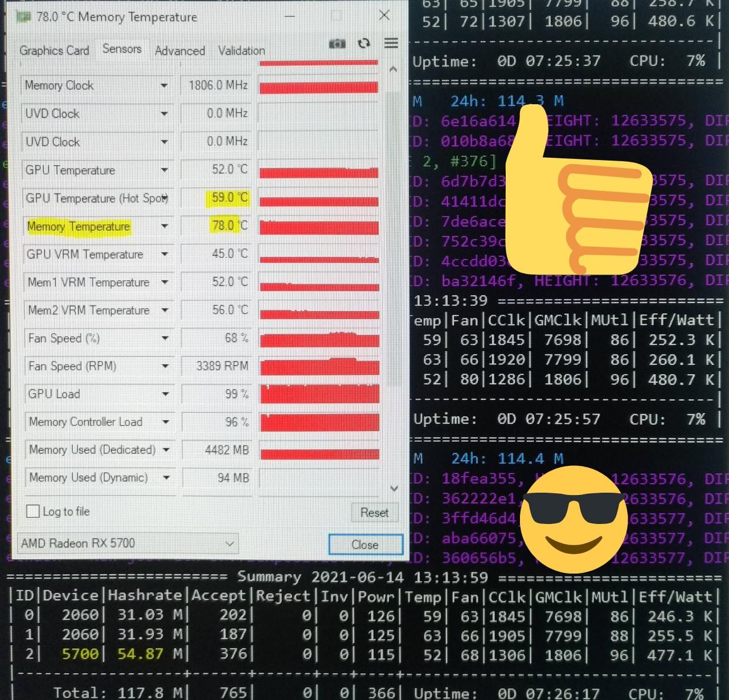Expand the Memory Used (Dedicated) dropdown
The height and width of the screenshot is (700, 729).
(x=166, y=450)
